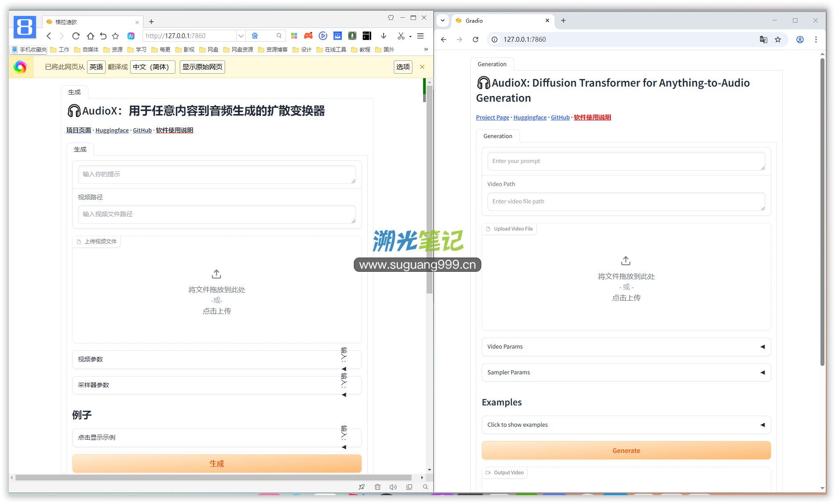
Task: Go to the home page in left browser
Action: click(90, 36)
